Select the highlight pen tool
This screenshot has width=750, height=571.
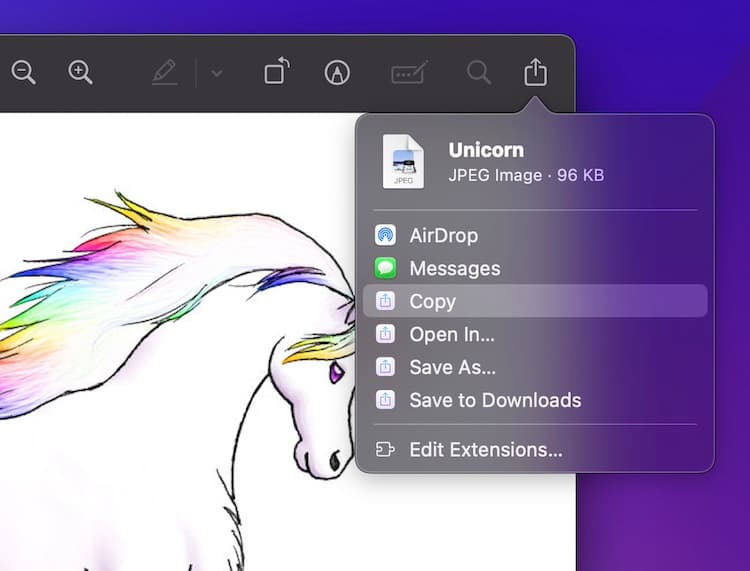(x=165, y=72)
